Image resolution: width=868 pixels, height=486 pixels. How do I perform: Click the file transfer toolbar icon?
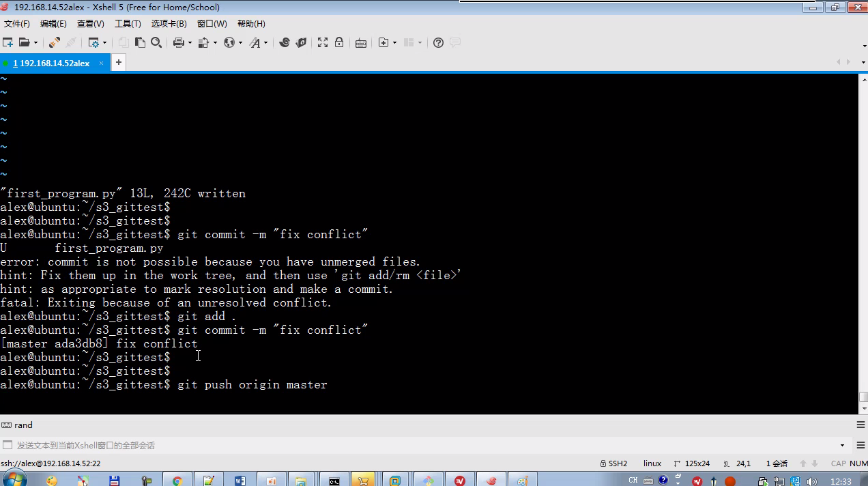(x=203, y=42)
